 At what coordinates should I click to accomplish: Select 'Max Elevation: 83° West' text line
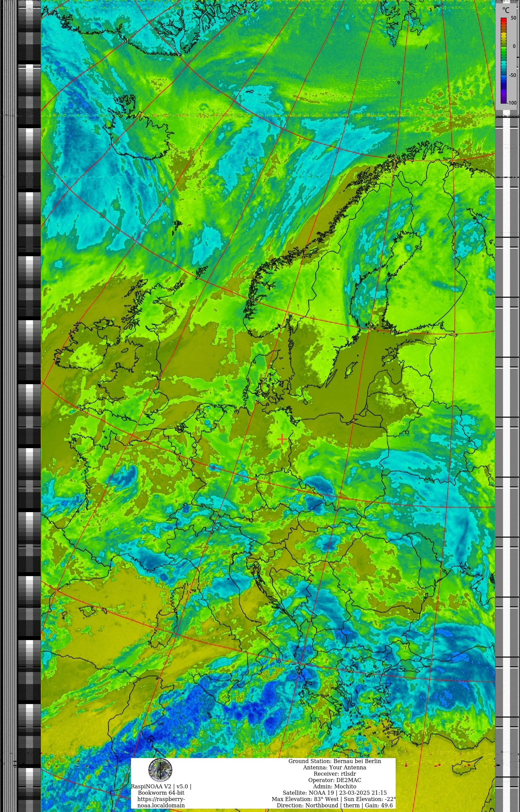[x=334, y=799]
